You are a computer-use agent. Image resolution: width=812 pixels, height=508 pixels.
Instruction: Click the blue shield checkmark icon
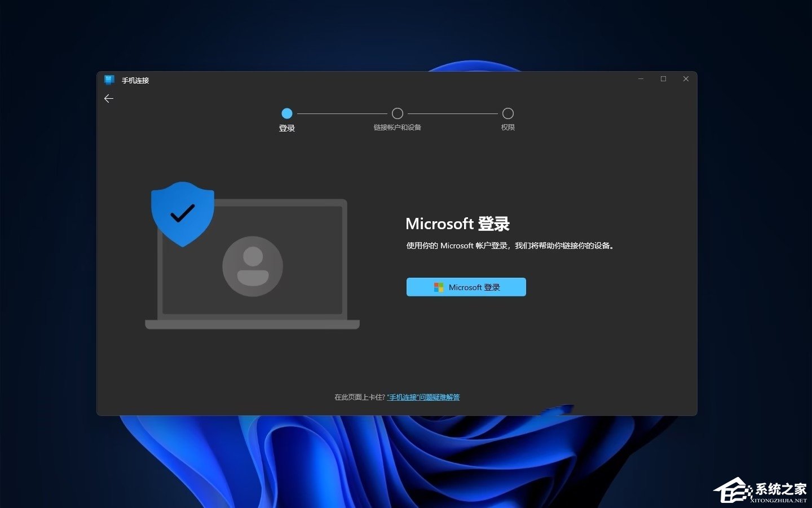click(x=182, y=213)
